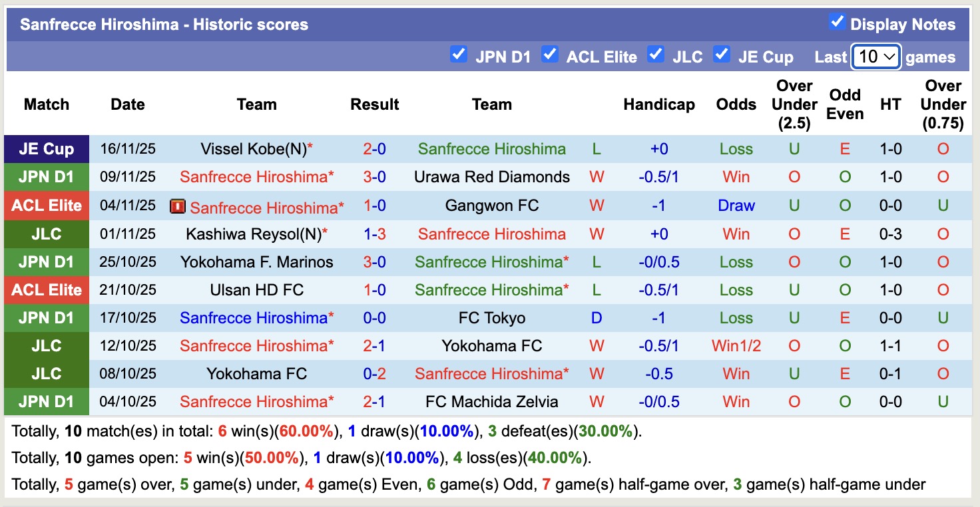This screenshot has width=980, height=507.
Task: Select the Kashiwa Reysol(N) team link
Action: [253, 234]
